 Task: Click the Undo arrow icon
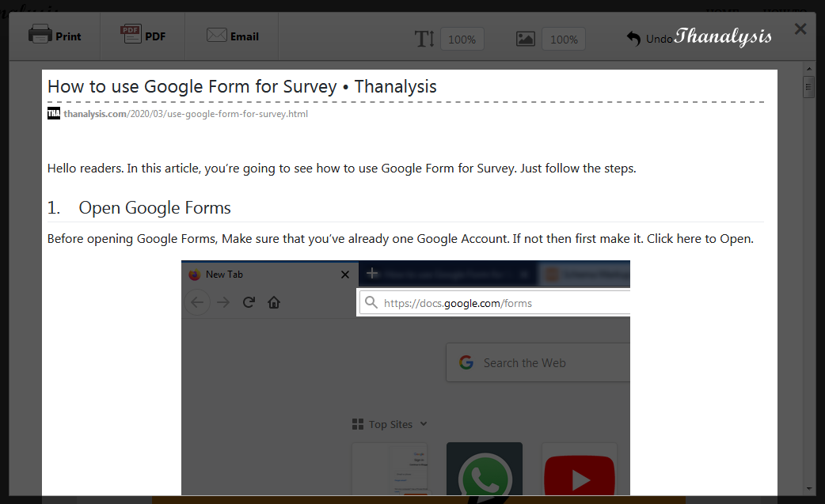click(x=633, y=38)
